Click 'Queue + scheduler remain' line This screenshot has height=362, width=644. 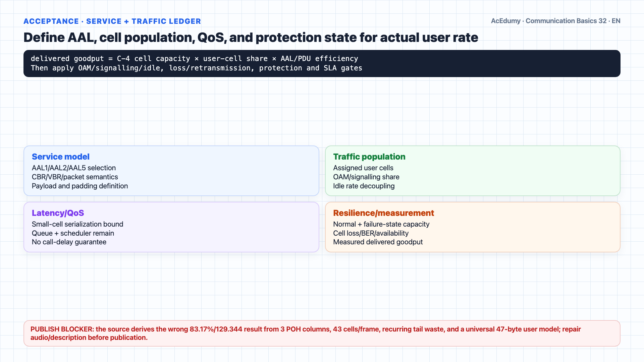73,233
